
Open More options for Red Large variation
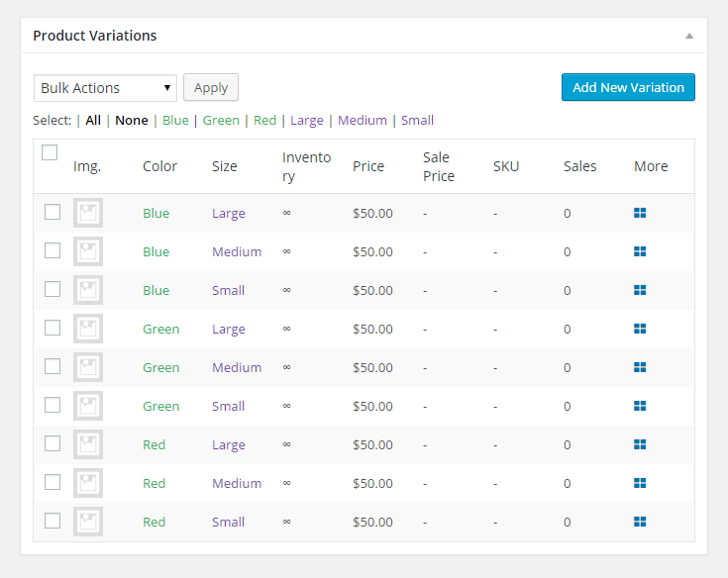(640, 444)
